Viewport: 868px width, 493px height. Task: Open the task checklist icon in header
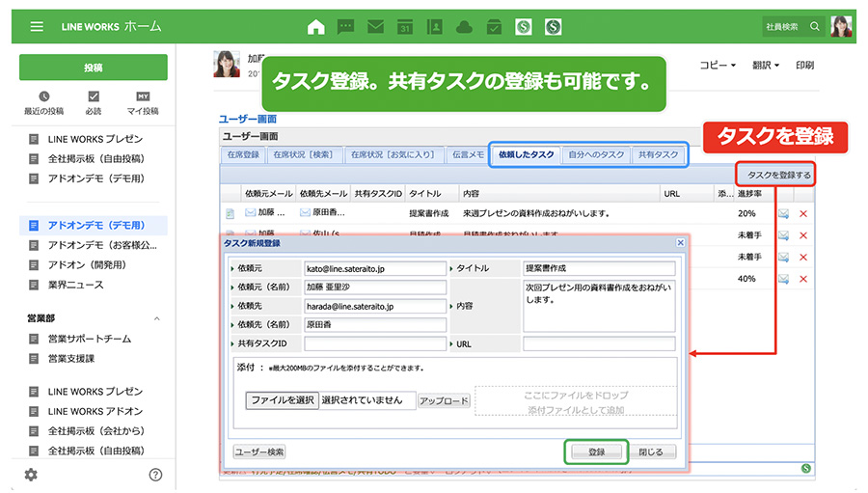point(494,27)
